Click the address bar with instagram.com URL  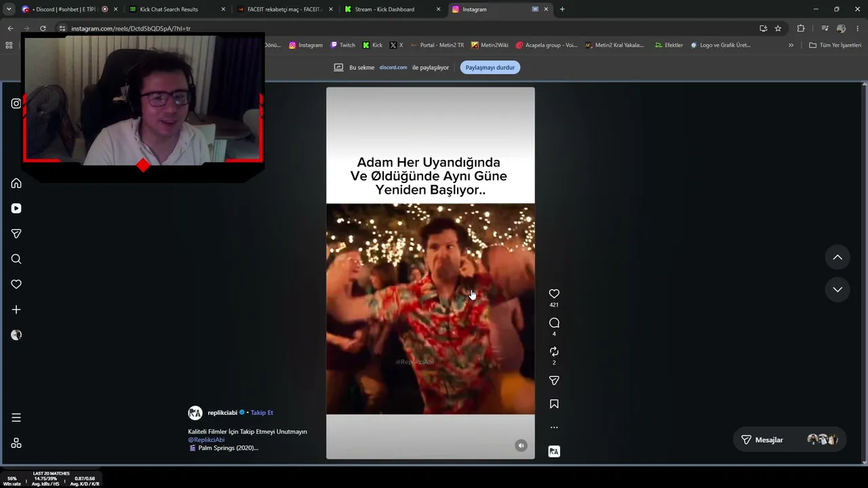click(x=407, y=28)
